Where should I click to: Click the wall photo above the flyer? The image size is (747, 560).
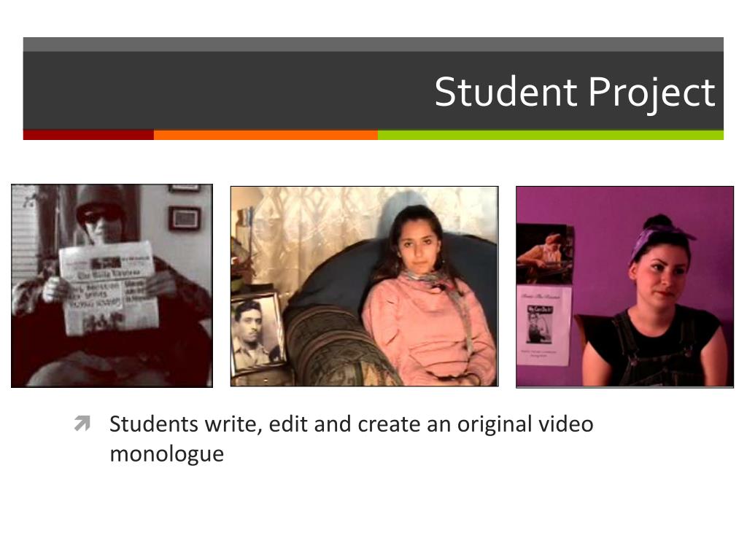click(545, 254)
